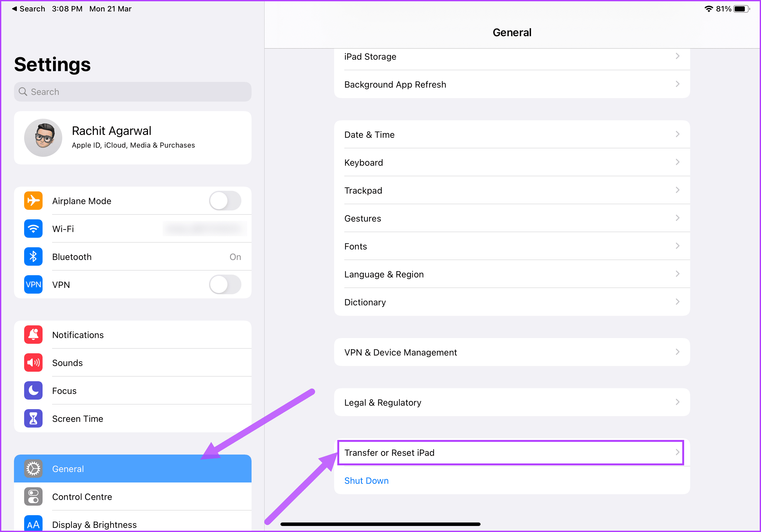Select the Bluetooth icon in sidebar
The height and width of the screenshot is (532, 761).
point(33,256)
